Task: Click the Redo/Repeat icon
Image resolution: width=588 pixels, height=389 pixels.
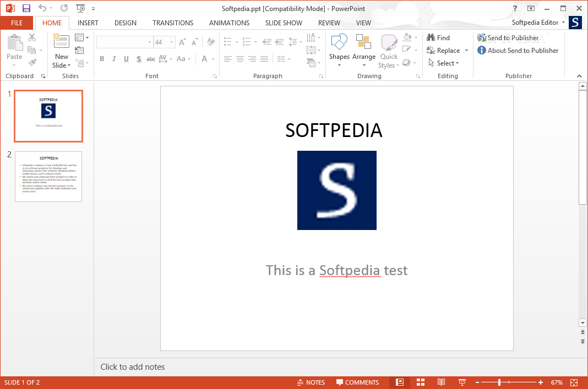Action: (x=64, y=8)
